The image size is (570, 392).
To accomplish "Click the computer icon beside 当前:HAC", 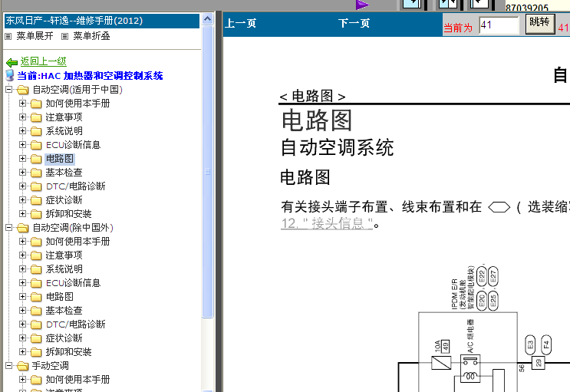I will (10, 76).
